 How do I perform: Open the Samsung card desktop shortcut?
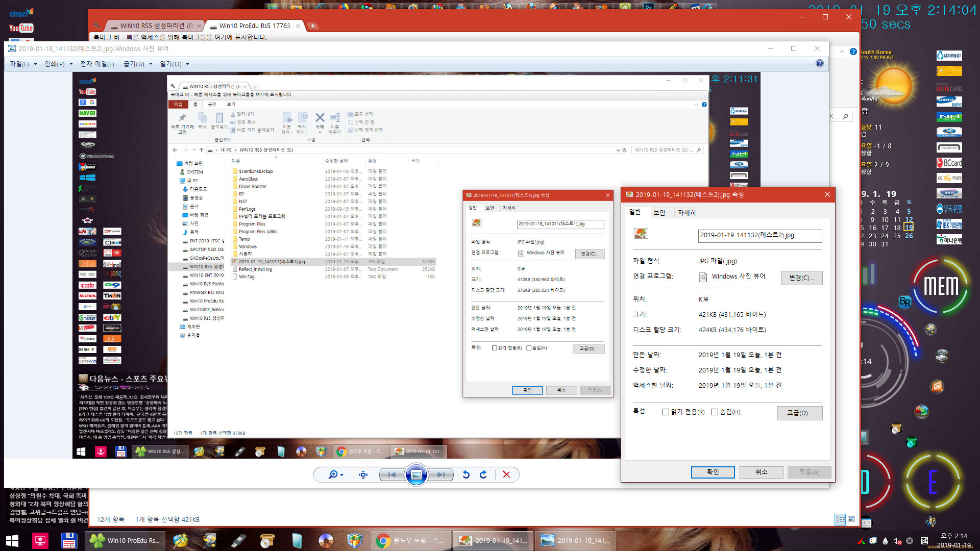click(949, 102)
